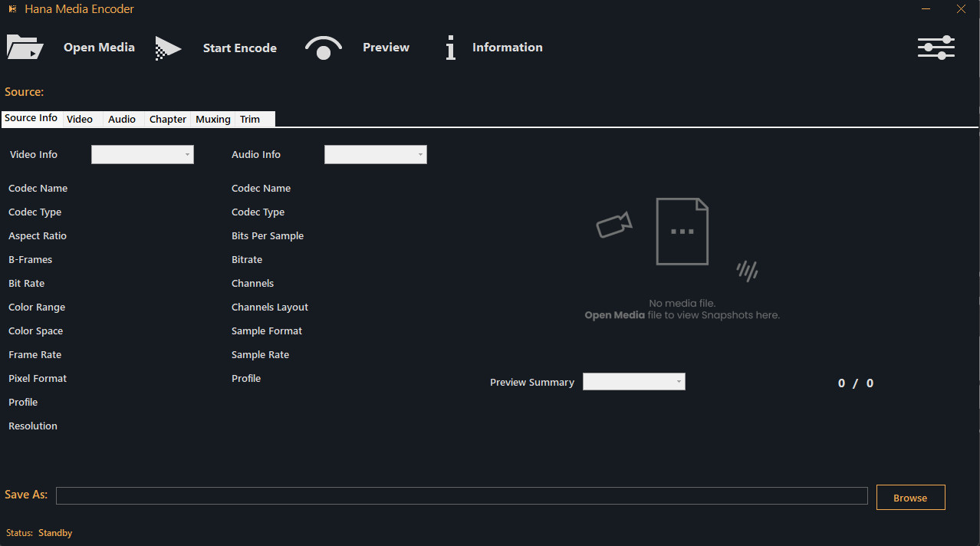Screen dimensions: 980x546
Task: Expand the Video Info dropdown
Action: click(x=143, y=154)
